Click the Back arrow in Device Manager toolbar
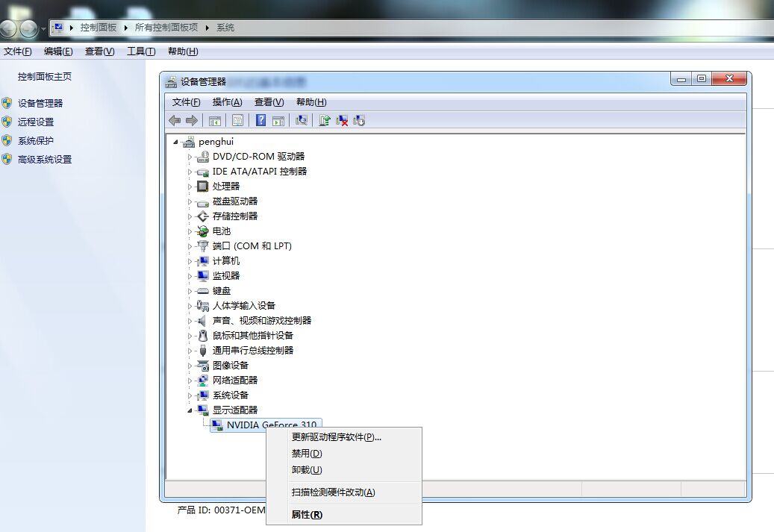The height and width of the screenshot is (532, 774). 175,120
